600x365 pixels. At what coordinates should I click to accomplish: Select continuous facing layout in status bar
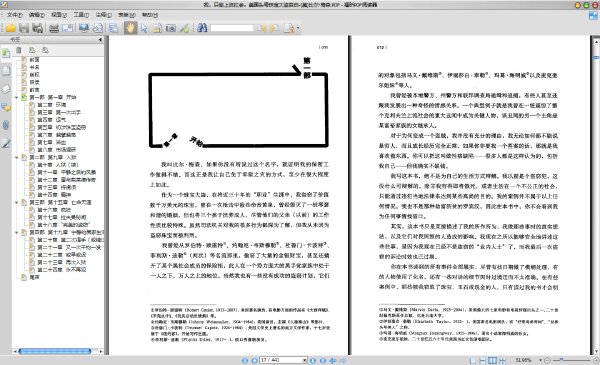coord(502,360)
